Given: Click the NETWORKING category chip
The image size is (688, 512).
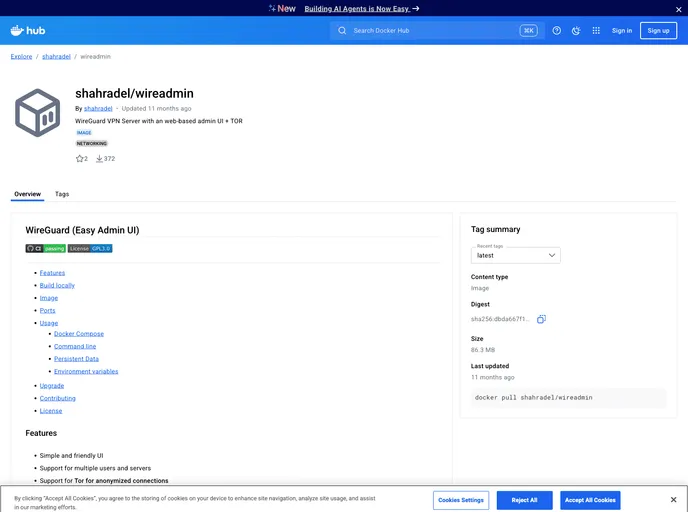Looking at the screenshot, I should click(92, 143).
